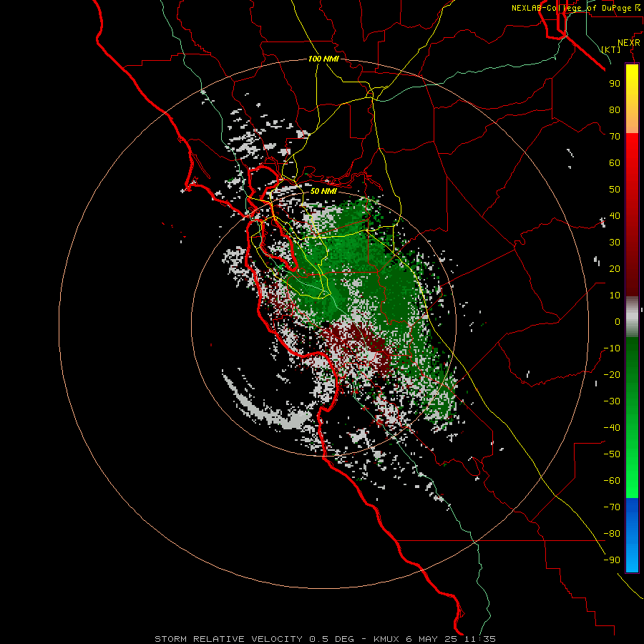The width and height of the screenshot is (644, 644).
Task: Click the -40 label on the velocity scale
Action: pyautogui.click(x=612, y=428)
